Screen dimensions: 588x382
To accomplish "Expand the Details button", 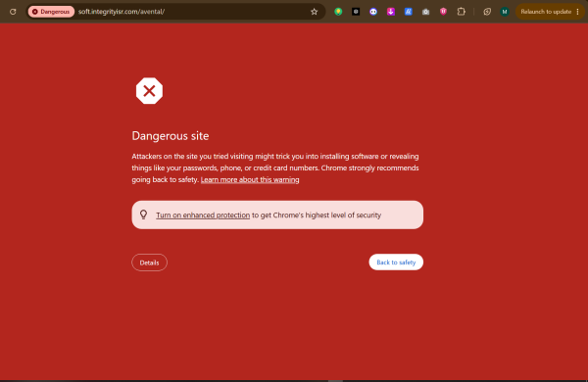I will 149,263.
